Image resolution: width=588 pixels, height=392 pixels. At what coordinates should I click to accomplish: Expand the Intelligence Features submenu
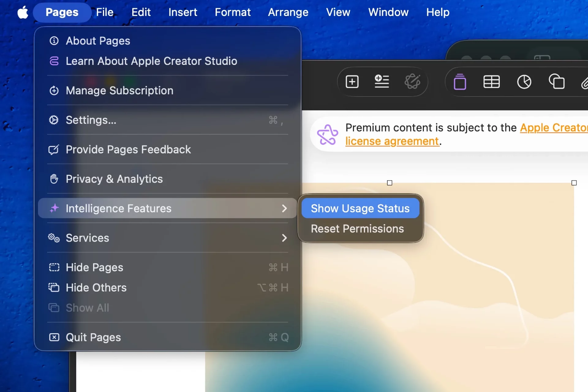pyautogui.click(x=119, y=208)
